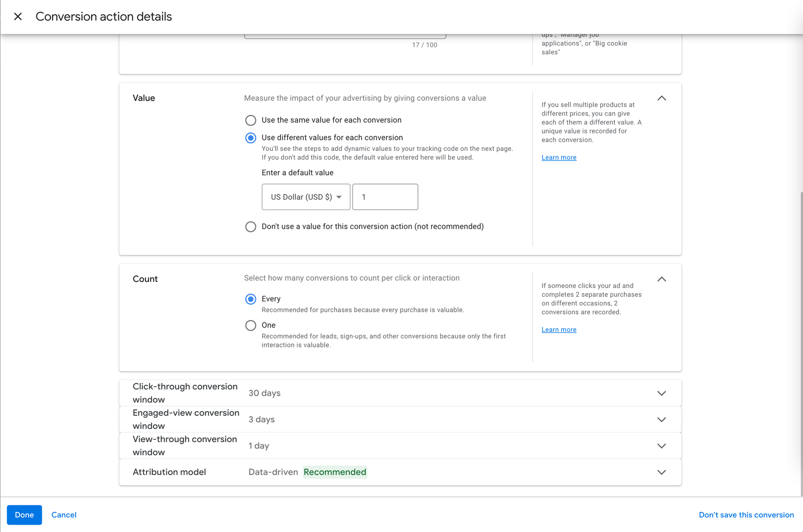Expand Click-through conversion window row
Viewport: 803px width, 532px height.
coord(661,393)
